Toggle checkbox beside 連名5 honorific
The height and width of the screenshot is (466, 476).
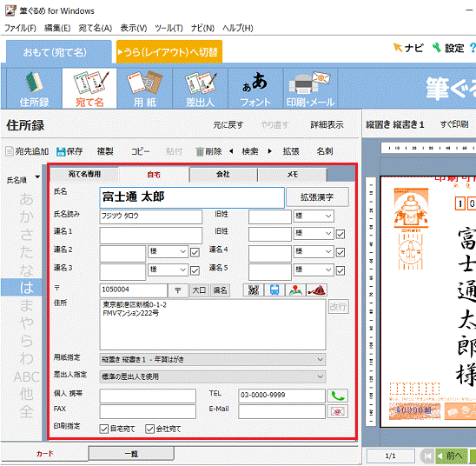[x=340, y=270]
